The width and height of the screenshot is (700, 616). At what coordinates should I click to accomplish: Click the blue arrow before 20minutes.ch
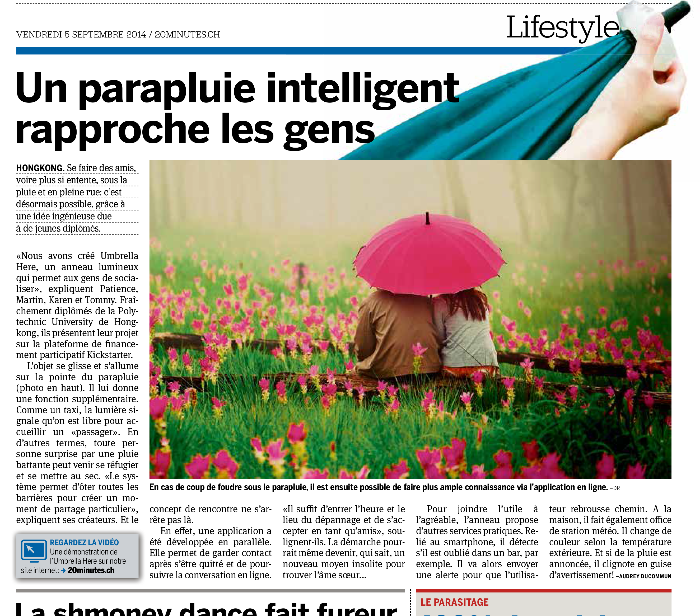(x=63, y=571)
